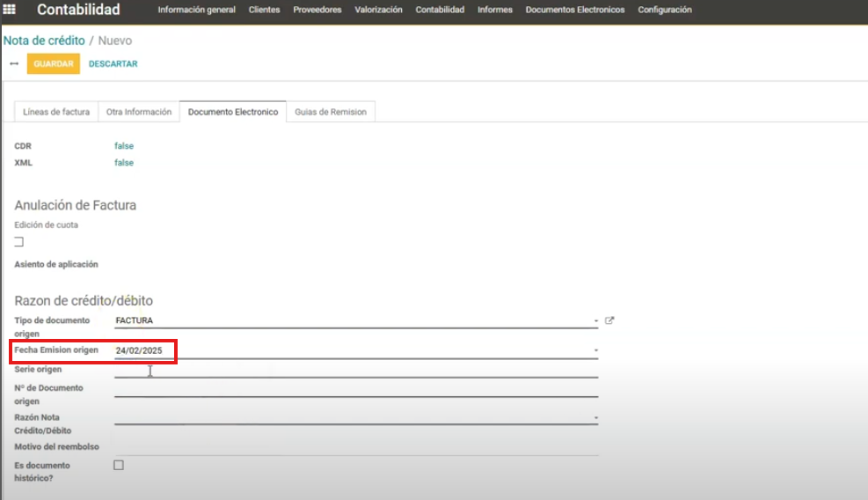Switch to the Líneas de factura tab
The height and width of the screenshot is (500, 868).
(x=56, y=112)
